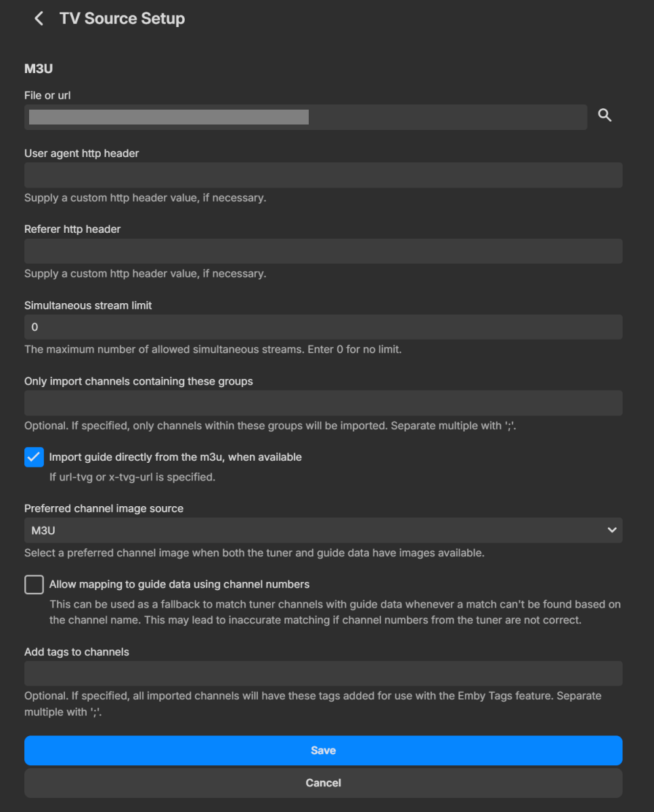Click the File or url input field
The height and width of the screenshot is (812, 654).
coord(305,116)
